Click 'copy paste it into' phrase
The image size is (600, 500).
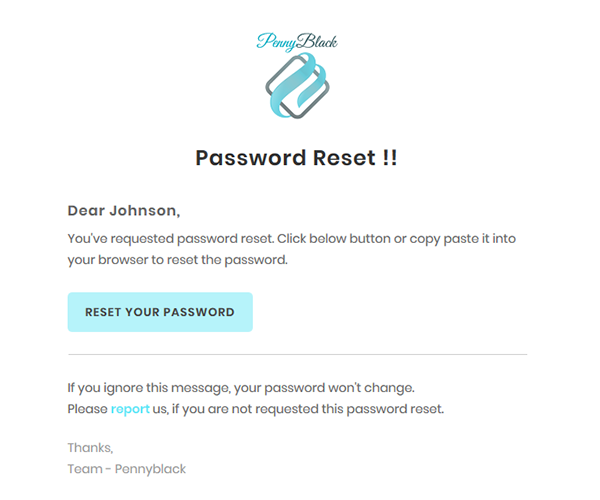pyautogui.click(x=463, y=239)
